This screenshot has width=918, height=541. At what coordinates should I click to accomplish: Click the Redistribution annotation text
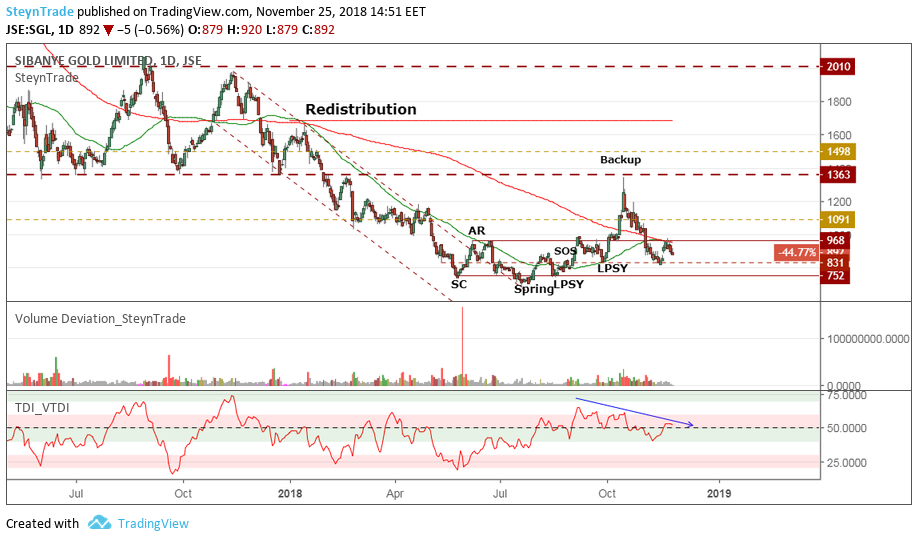(361, 109)
